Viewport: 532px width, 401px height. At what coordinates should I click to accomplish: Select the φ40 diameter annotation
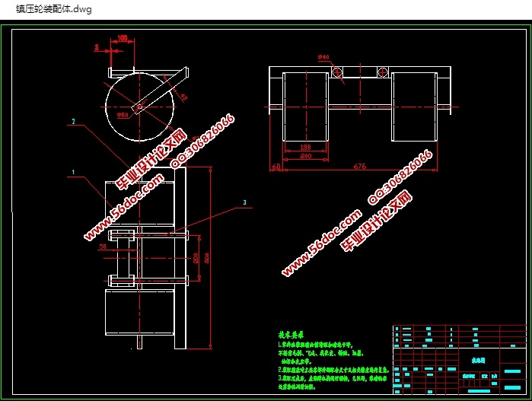(x=323, y=58)
